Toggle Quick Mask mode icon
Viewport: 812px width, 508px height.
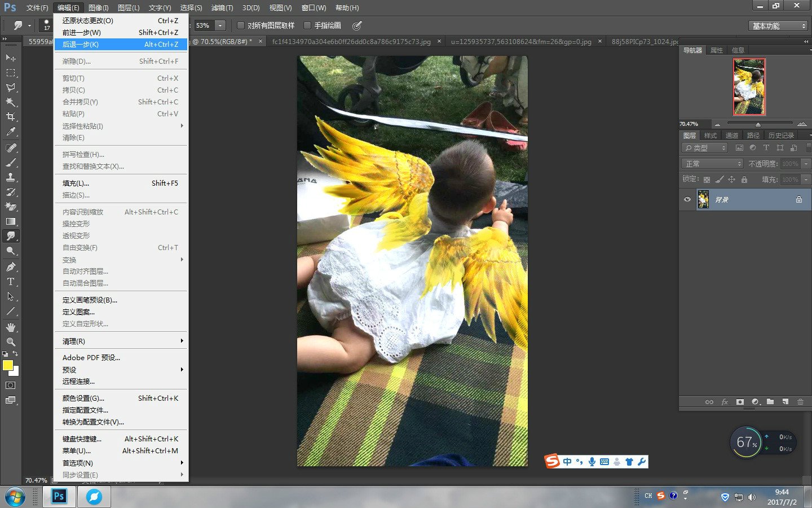click(x=11, y=386)
